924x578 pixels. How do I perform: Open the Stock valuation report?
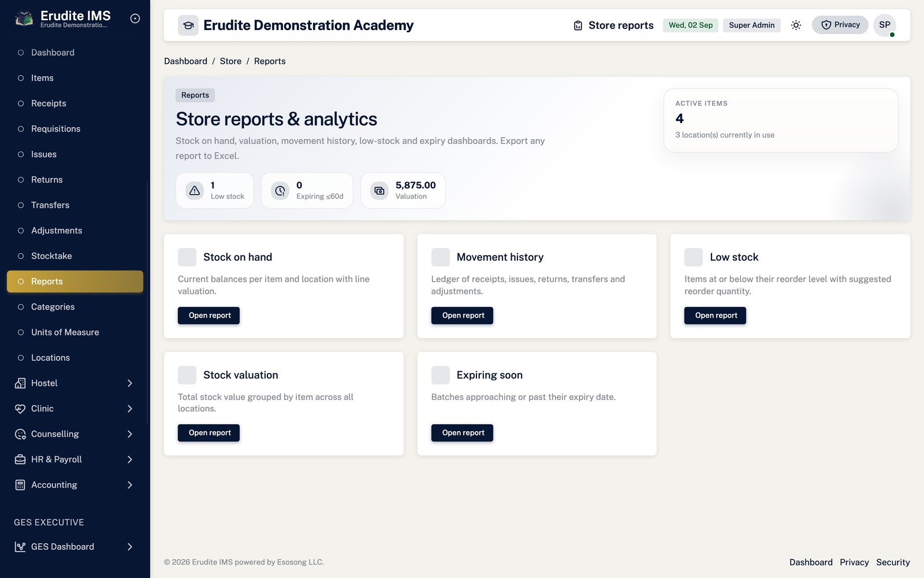point(208,433)
